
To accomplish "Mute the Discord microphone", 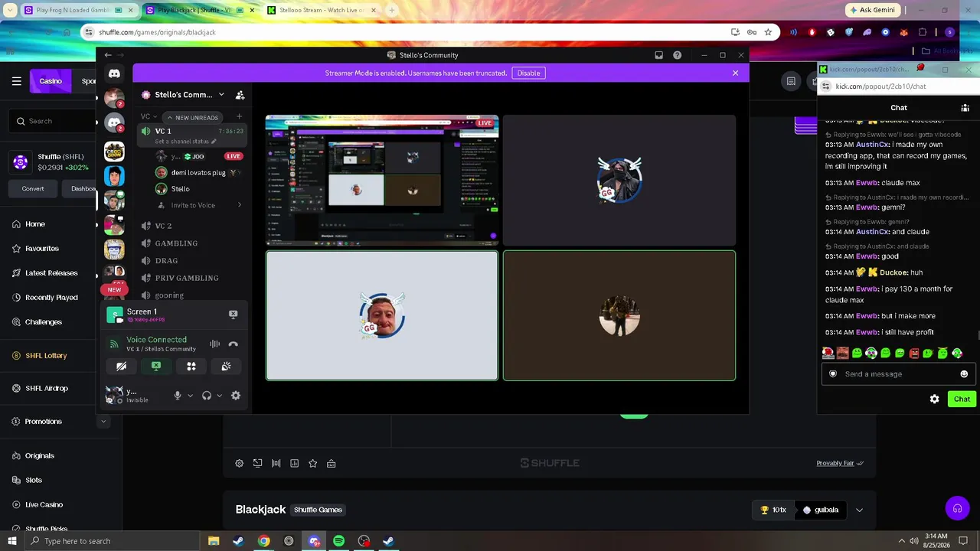I will 178,396.
